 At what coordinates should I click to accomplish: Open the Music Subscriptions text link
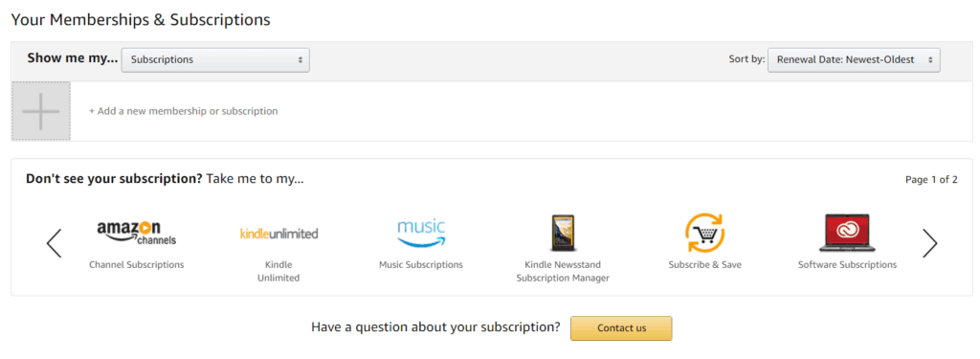click(421, 264)
